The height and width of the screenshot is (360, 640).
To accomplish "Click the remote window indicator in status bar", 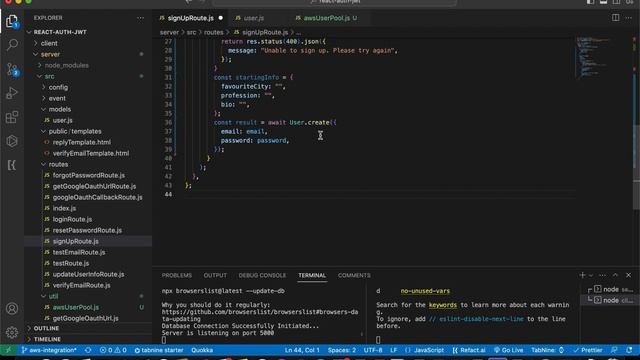I will pyautogui.click(x=8, y=350).
